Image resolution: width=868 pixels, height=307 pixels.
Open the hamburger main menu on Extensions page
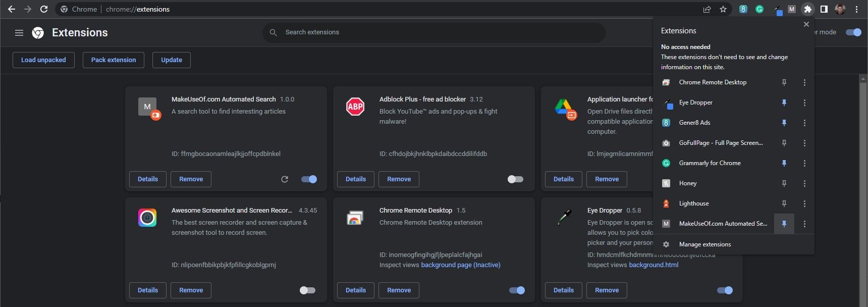(x=19, y=33)
